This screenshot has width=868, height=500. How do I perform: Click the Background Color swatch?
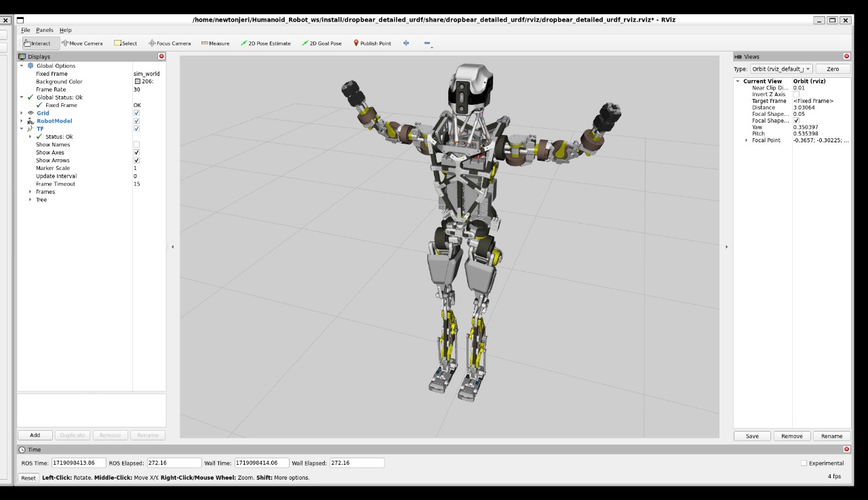coord(137,82)
